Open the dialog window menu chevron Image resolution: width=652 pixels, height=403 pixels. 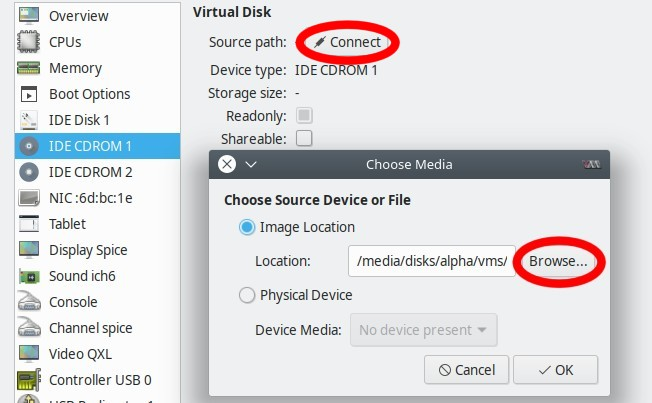[251, 164]
